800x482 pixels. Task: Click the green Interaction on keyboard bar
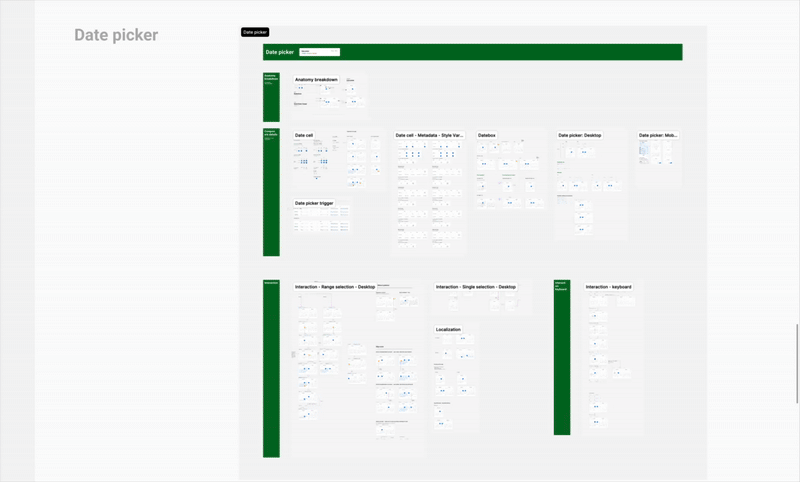(562, 357)
